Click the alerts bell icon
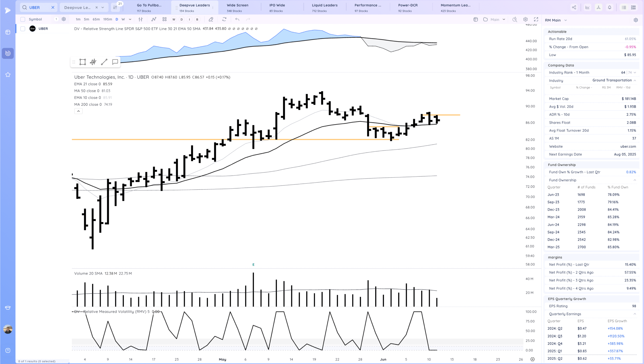Screen dimensions: 644x364 pyautogui.click(x=610, y=8)
